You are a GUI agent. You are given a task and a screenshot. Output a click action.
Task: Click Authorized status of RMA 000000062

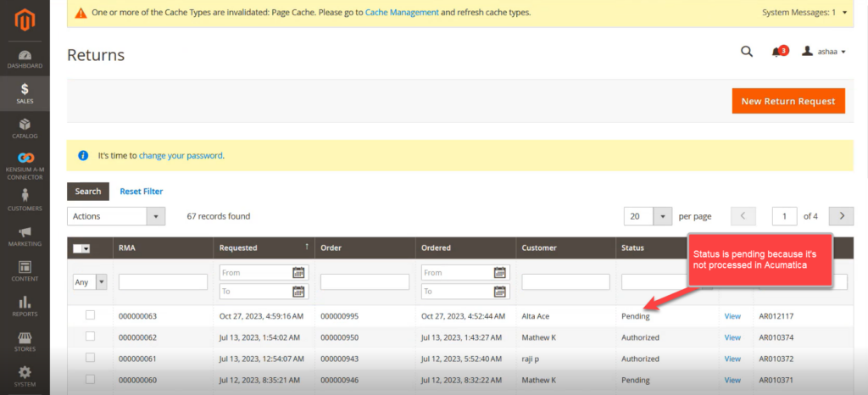tap(641, 337)
